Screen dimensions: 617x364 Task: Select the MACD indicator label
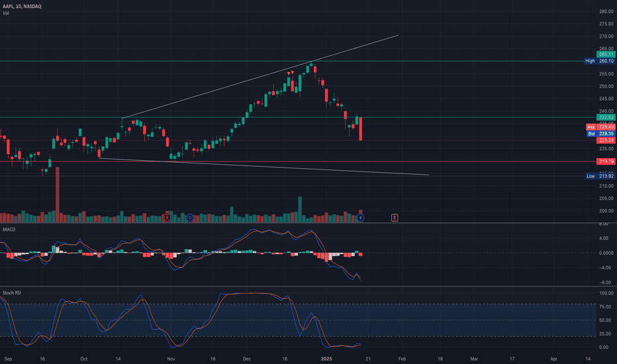coord(9,230)
